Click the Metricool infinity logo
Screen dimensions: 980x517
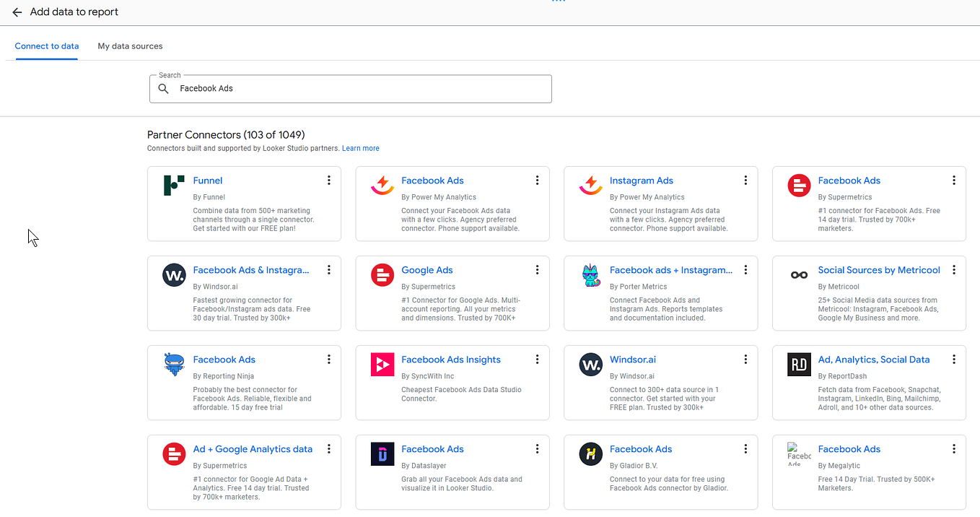click(799, 275)
